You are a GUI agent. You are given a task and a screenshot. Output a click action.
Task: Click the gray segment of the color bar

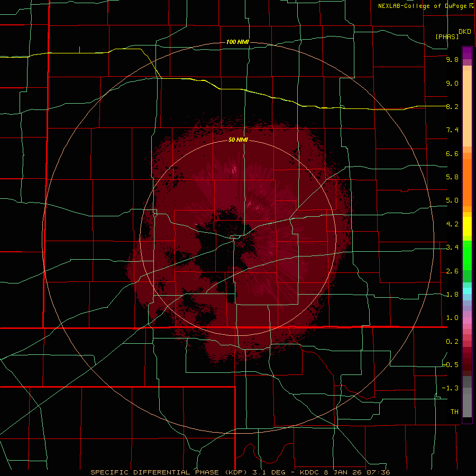(x=467, y=397)
